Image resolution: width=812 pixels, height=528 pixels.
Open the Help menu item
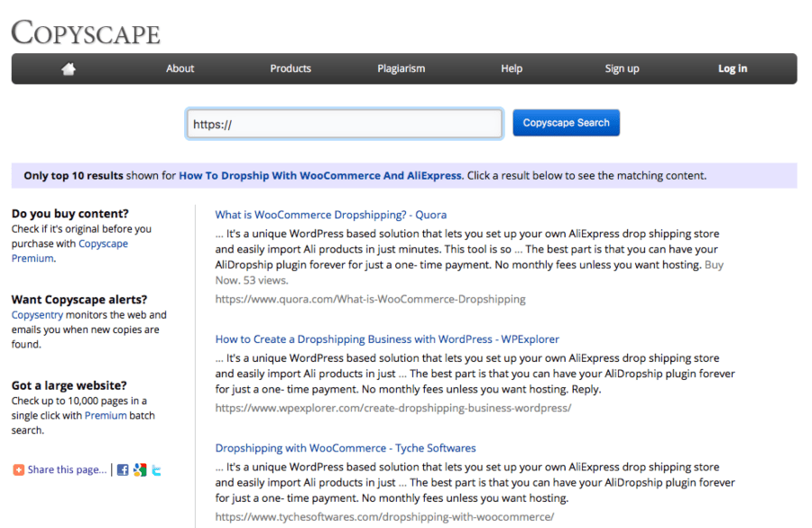click(512, 69)
